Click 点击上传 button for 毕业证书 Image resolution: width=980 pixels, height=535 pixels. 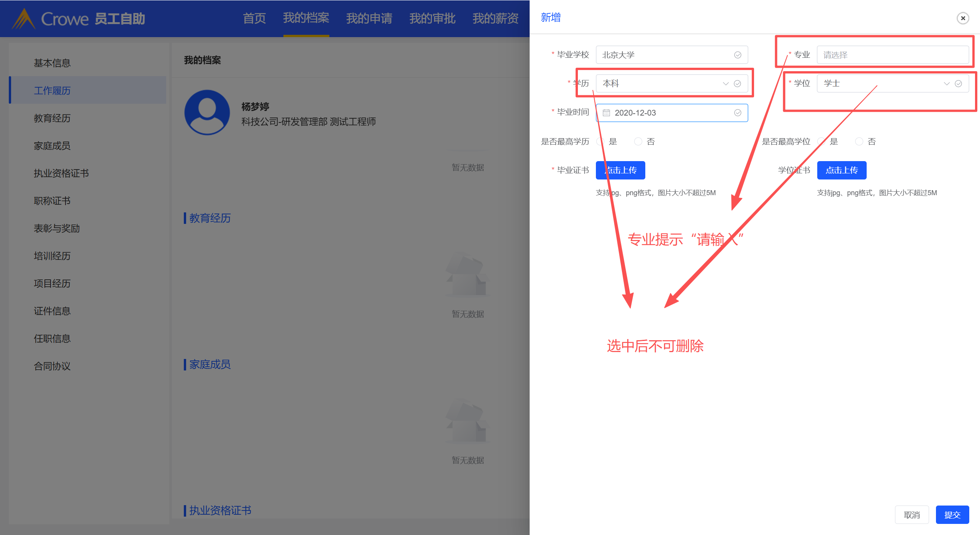point(620,170)
